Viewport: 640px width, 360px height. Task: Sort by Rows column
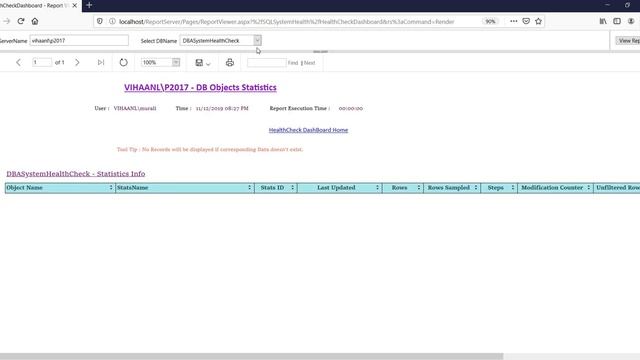click(x=418, y=188)
